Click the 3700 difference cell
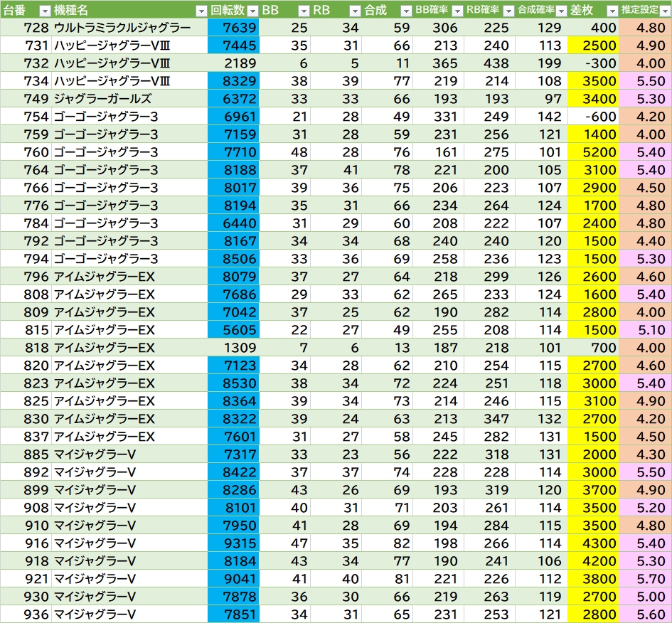Viewport: 672px width, 623px height. [593, 490]
